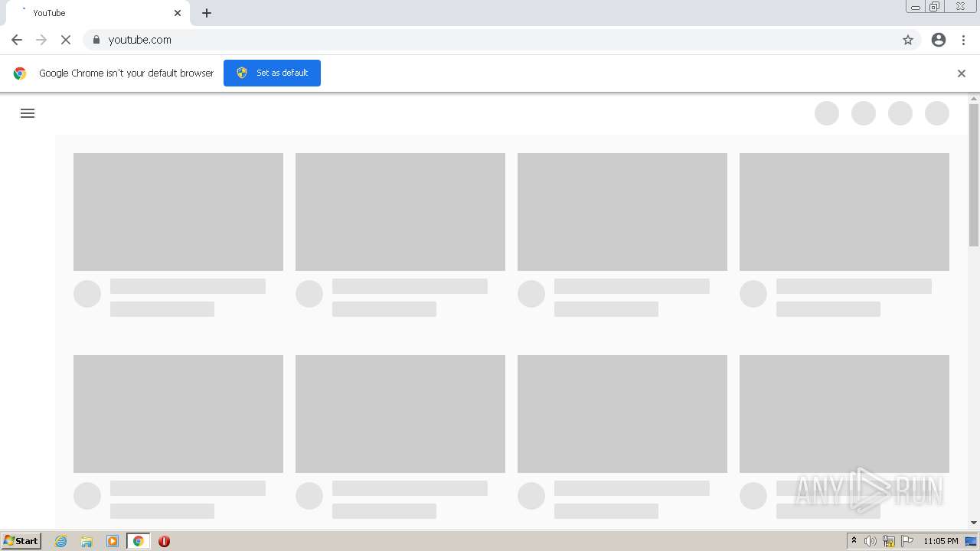The width and height of the screenshot is (980, 551).
Task: Select the YouTube browser tab
Action: tap(98, 13)
